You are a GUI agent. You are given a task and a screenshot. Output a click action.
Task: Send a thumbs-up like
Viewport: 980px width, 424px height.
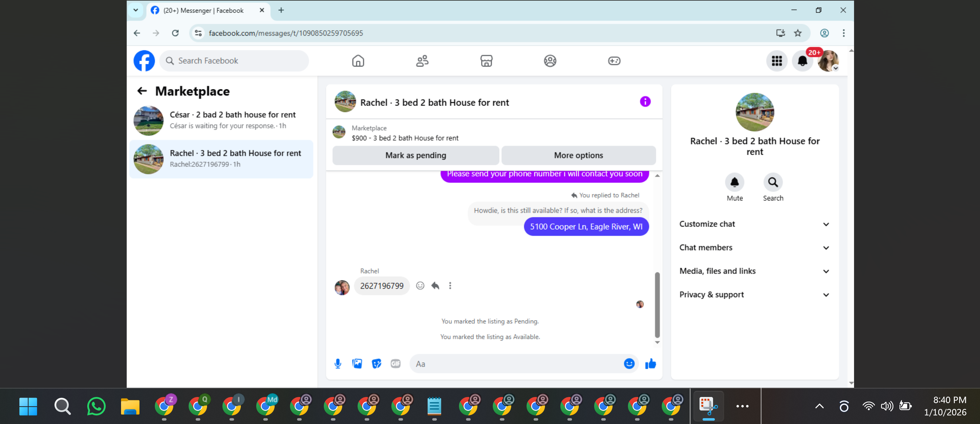click(x=651, y=364)
